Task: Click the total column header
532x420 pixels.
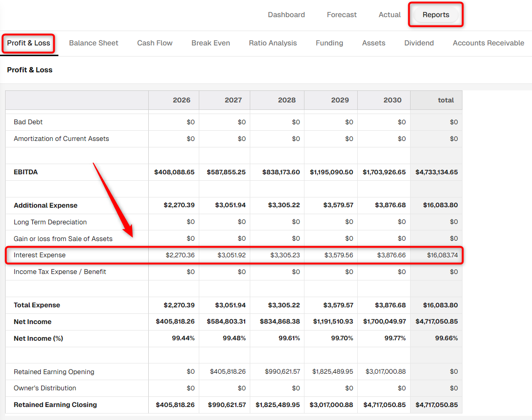Action: [445, 100]
